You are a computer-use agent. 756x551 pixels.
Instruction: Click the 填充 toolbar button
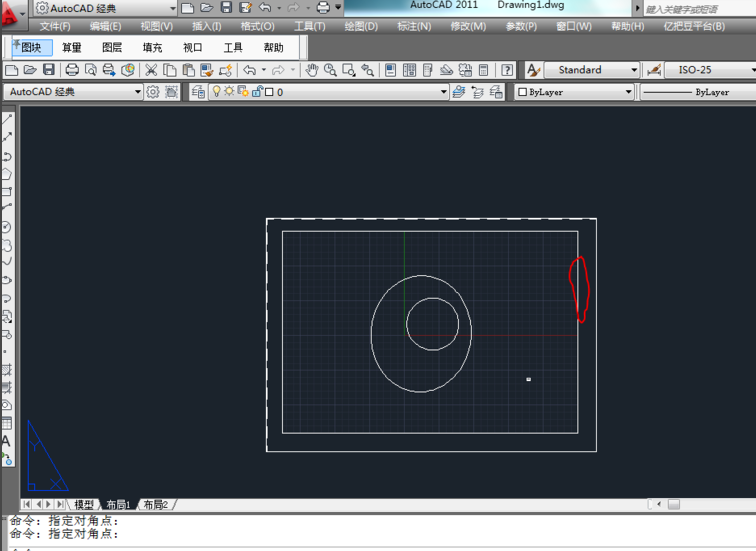[152, 47]
